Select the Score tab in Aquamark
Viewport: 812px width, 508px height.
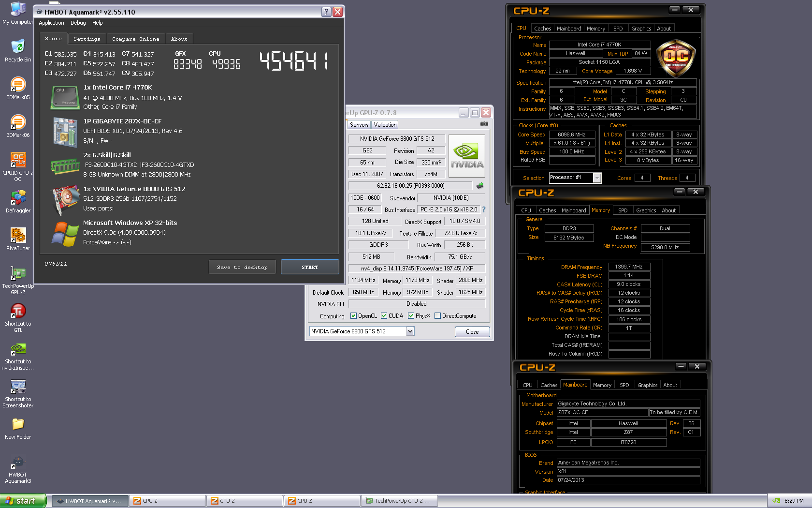point(53,38)
